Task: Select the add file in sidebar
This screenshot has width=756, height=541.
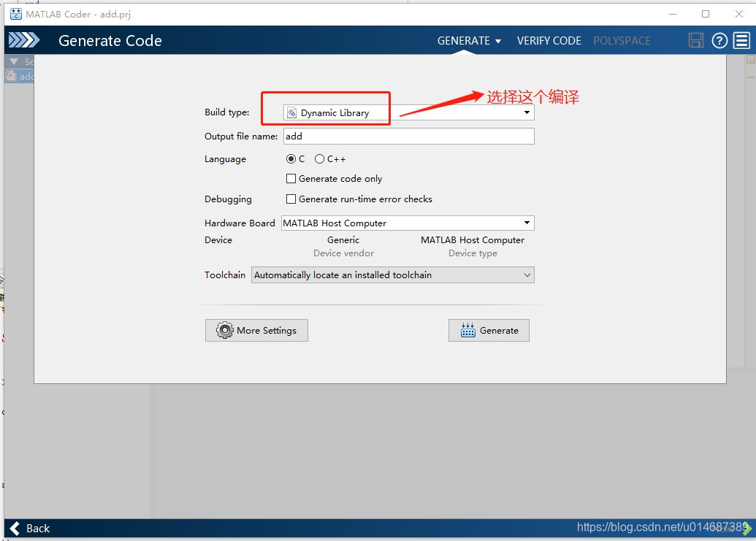Action: [19, 76]
